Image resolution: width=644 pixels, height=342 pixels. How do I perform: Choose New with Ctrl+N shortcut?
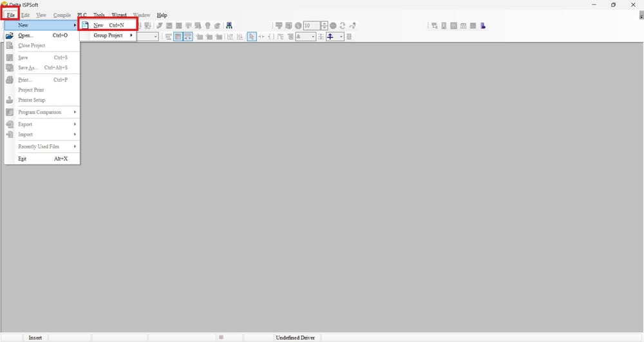(108, 25)
